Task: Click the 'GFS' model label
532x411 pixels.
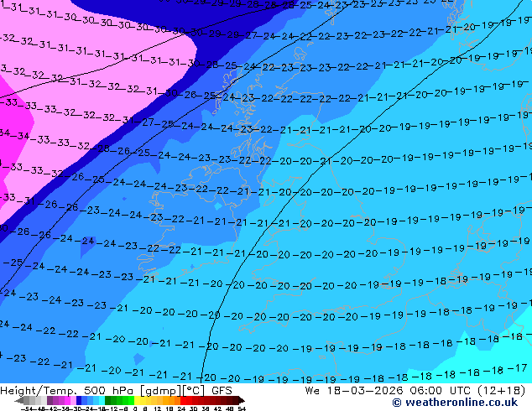Action: 222,391
